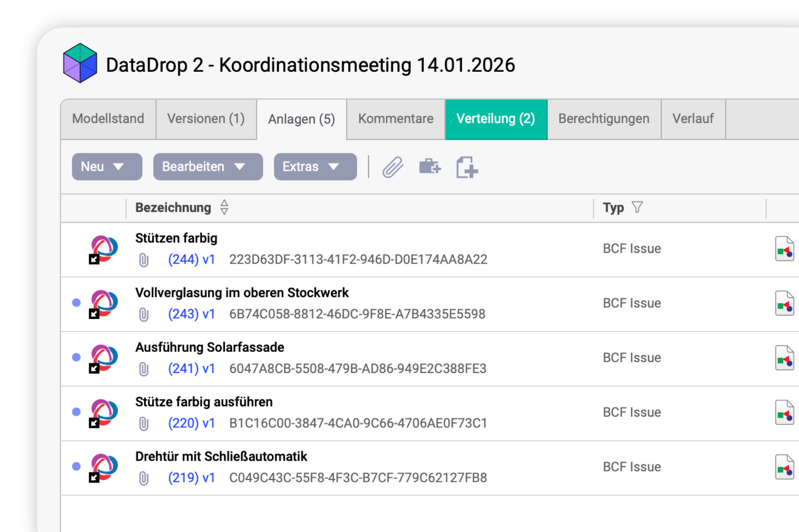Image resolution: width=799 pixels, height=532 pixels.
Task: Click the small paperclip next to (219) v1
Action: tap(144, 478)
